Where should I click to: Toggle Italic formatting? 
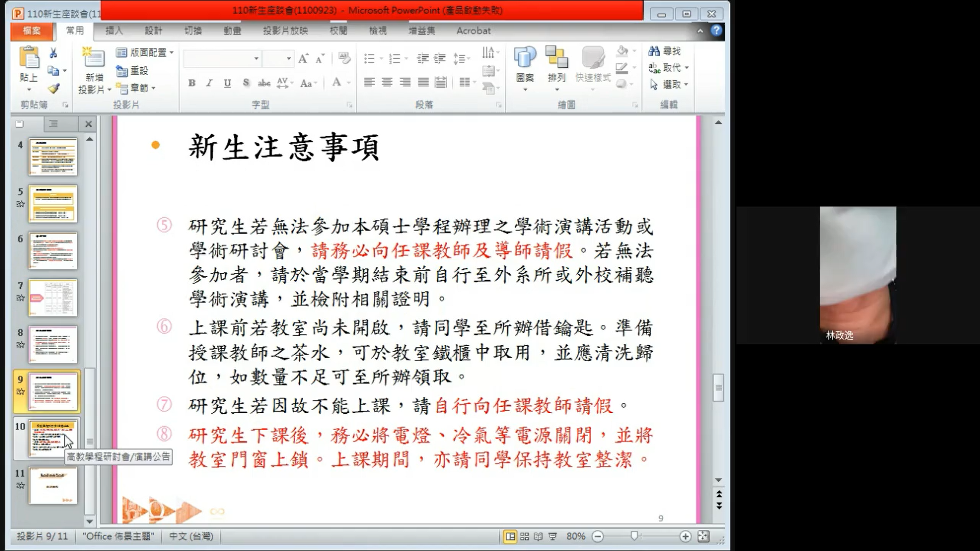[x=209, y=83]
